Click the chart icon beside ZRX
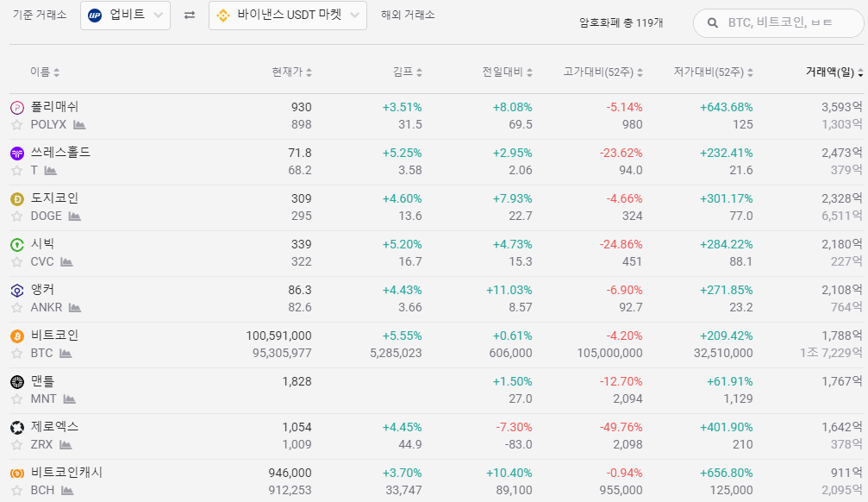Image resolution: width=868 pixels, height=502 pixels. [x=66, y=445]
